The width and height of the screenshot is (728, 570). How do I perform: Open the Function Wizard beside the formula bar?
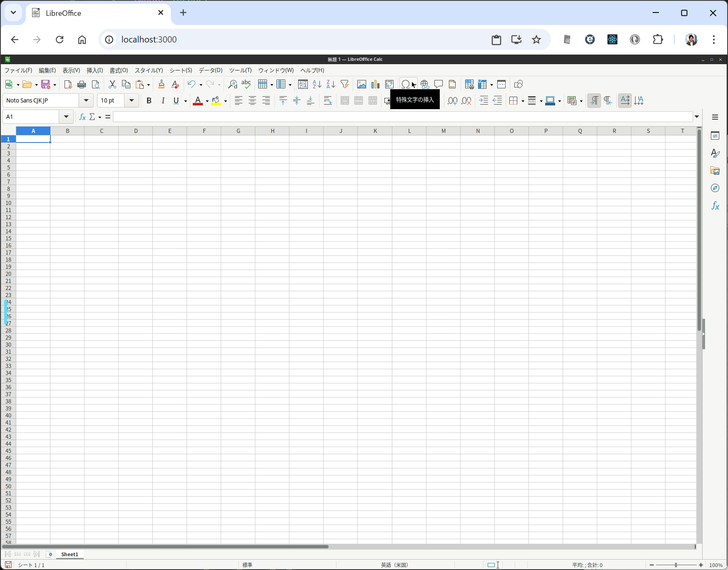pyautogui.click(x=82, y=117)
